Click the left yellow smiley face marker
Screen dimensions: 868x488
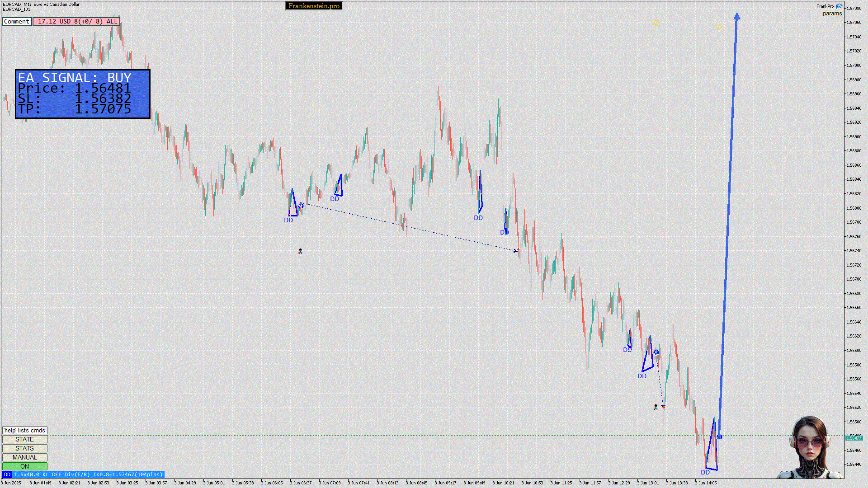pos(656,23)
